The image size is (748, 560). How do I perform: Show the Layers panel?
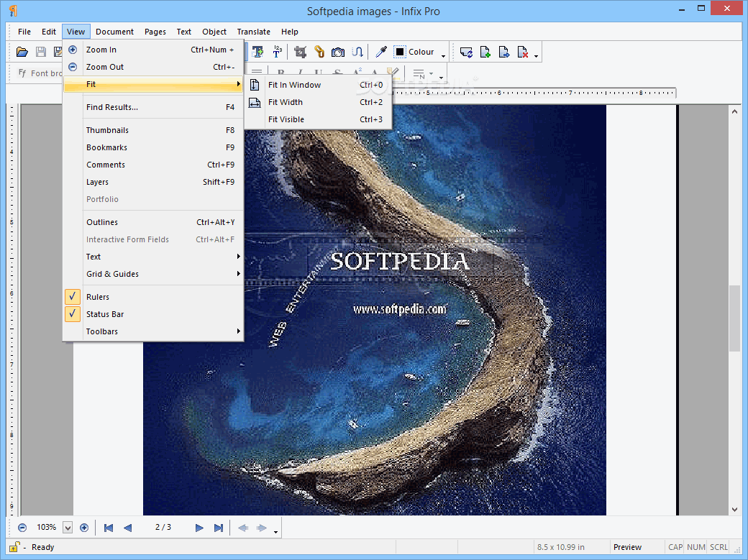154,181
